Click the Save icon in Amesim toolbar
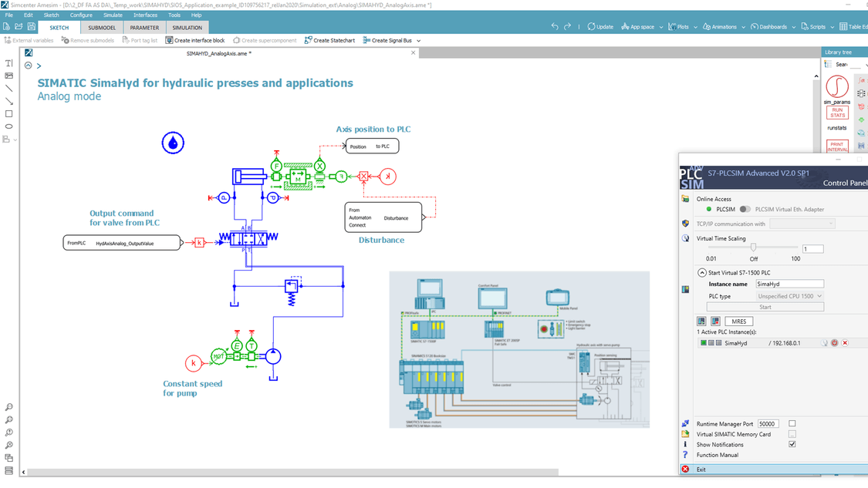The height and width of the screenshot is (488, 868). [x=32, y=26]
